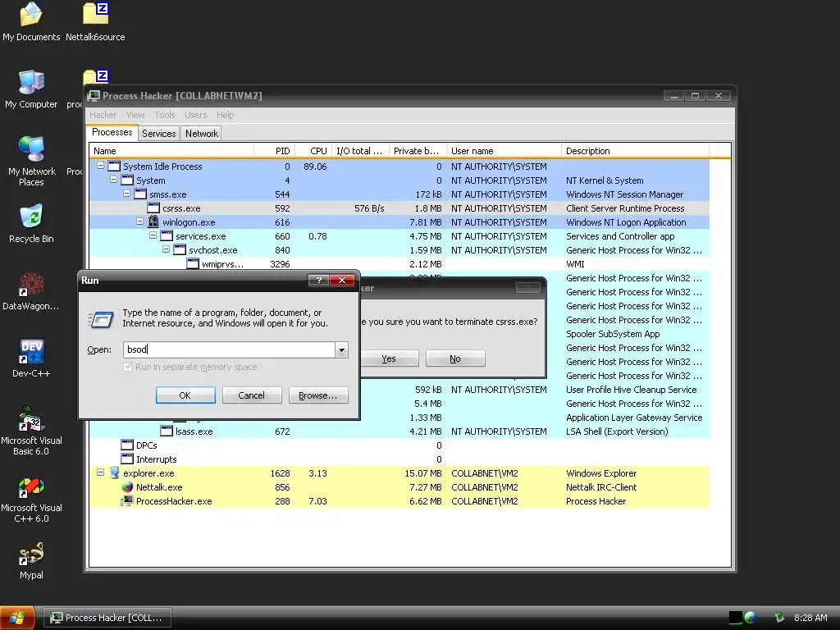Click No in terminate confirmation
This screenshot has height=630, width=840.
click(x=455, y=358)
